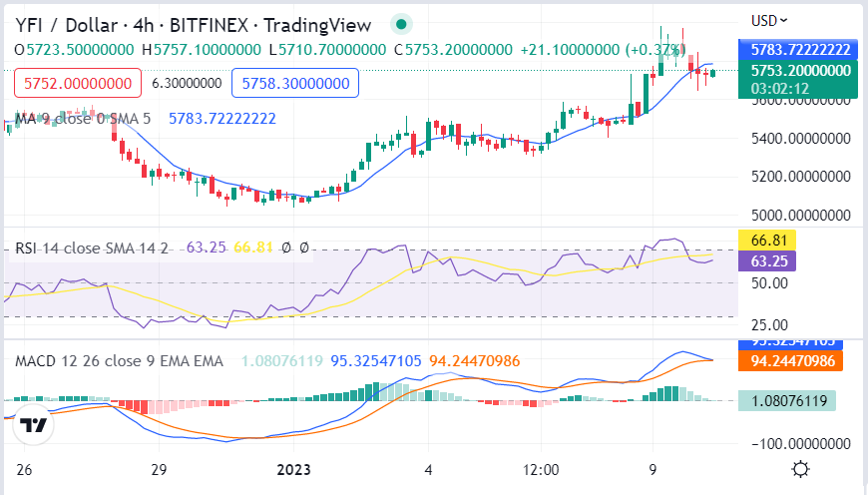Screen dimensions: 868x495
Task: Open chart settings gear icon
Action: click(800, 469)
